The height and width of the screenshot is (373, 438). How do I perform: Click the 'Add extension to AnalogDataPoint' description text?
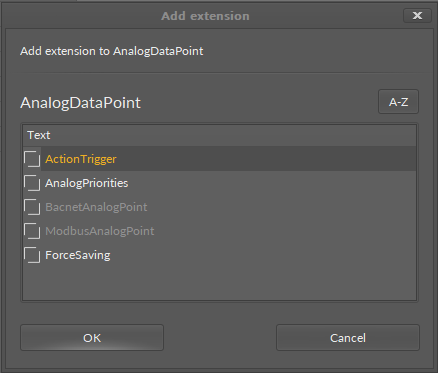click(112, 51)
